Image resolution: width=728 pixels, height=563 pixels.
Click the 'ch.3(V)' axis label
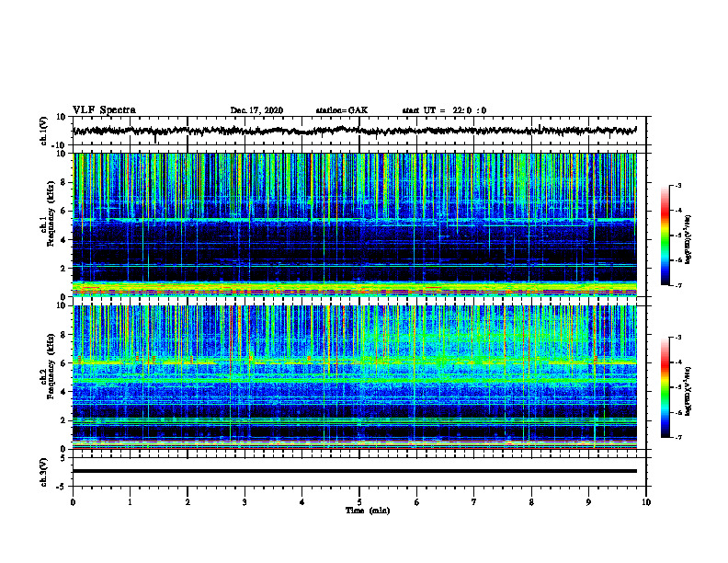coord(44,472)
